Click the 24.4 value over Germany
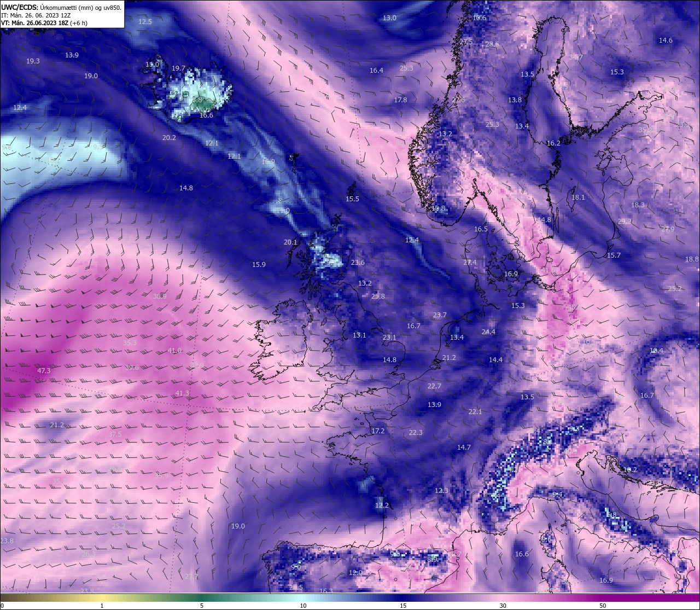 [x=488, y=332]
